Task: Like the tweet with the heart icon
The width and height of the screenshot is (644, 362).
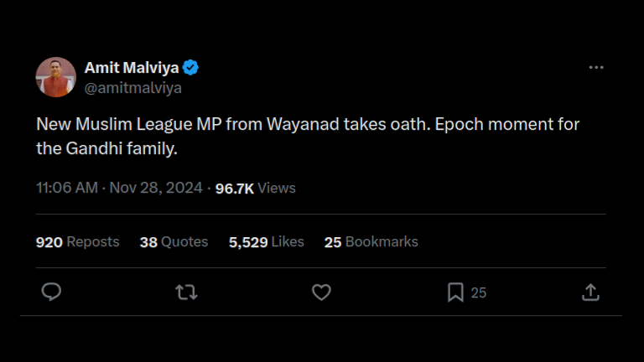Action: pos(321,292)
